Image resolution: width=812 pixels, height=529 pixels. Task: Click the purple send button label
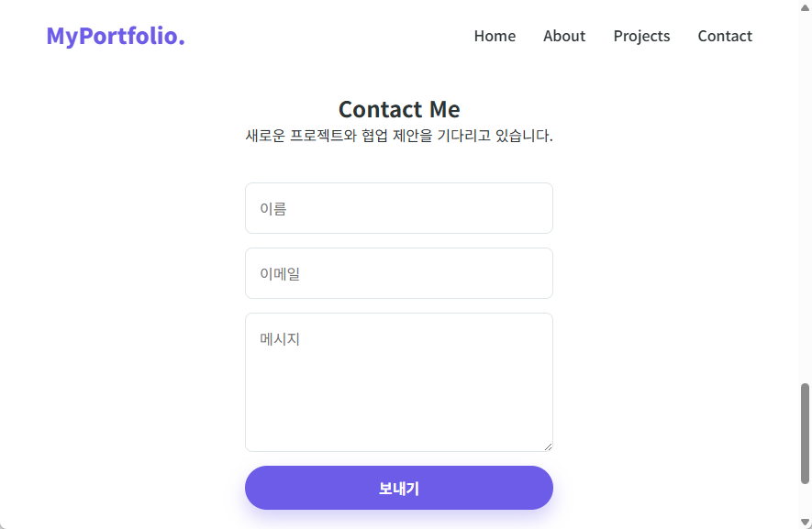click(x=398, y=487)
